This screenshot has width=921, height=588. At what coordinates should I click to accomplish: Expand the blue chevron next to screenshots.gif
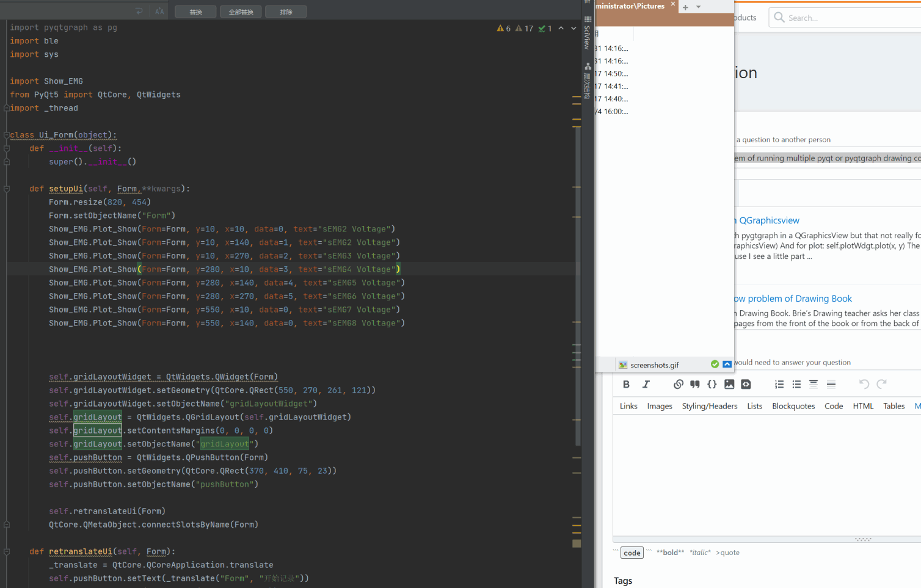tap(727, 364)
